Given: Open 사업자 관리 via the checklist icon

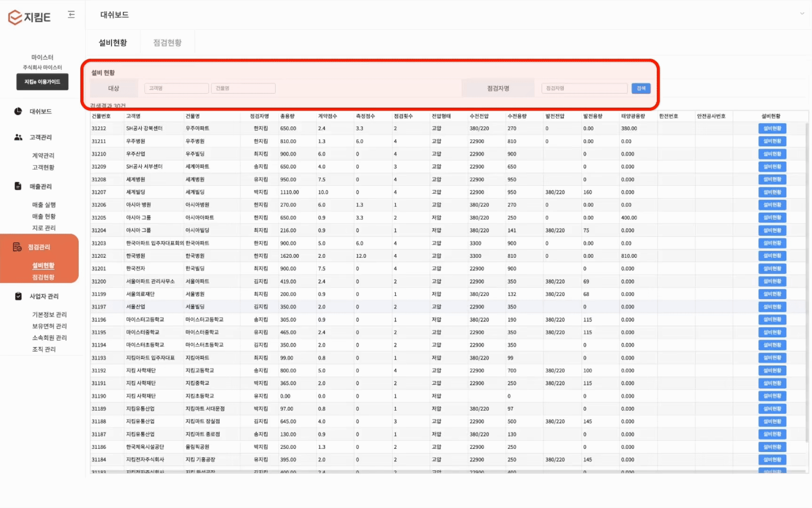Looking at the screenshot, I should [18, 296].
